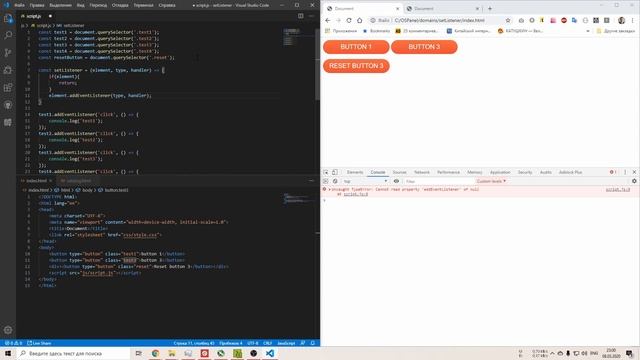The width and height of the screenshot is (640, 360).
Task: Open the Memory DevTools tab
Action: click(475, 172)
